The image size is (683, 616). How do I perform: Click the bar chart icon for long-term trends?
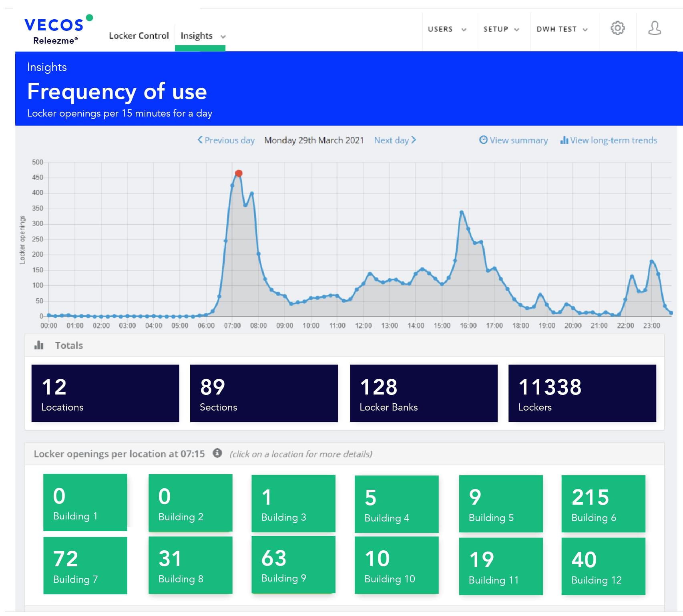pos(564,140)
